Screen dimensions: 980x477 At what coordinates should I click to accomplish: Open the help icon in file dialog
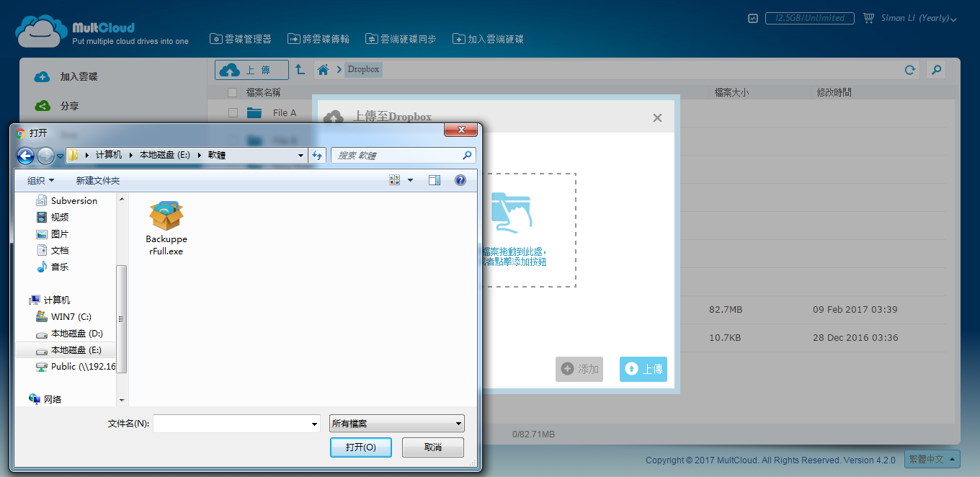coord(460,180)
